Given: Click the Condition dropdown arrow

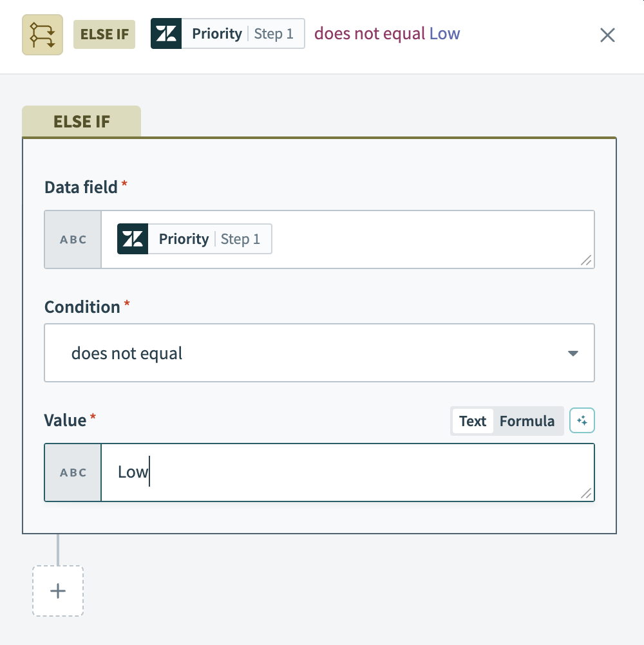Looking at the screenshot, I should 573,353.
